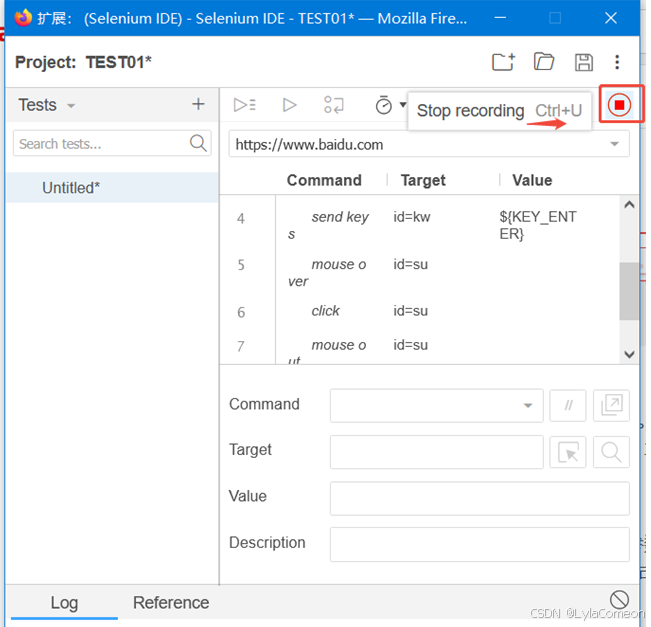Close the Selenium IDE window

tap(611, 18)
